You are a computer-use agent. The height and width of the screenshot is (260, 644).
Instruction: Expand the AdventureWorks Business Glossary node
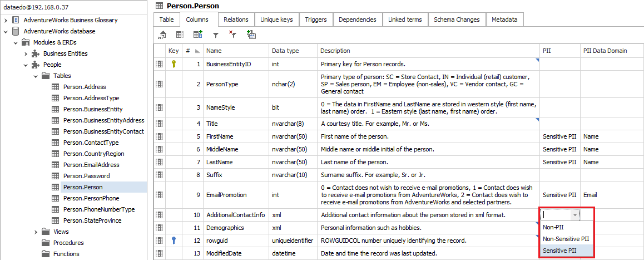pyautogui.click(x=6, y=20)
